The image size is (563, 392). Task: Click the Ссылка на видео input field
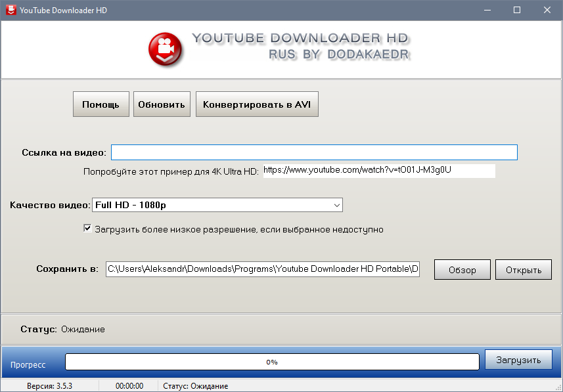[x=314, y=152]
